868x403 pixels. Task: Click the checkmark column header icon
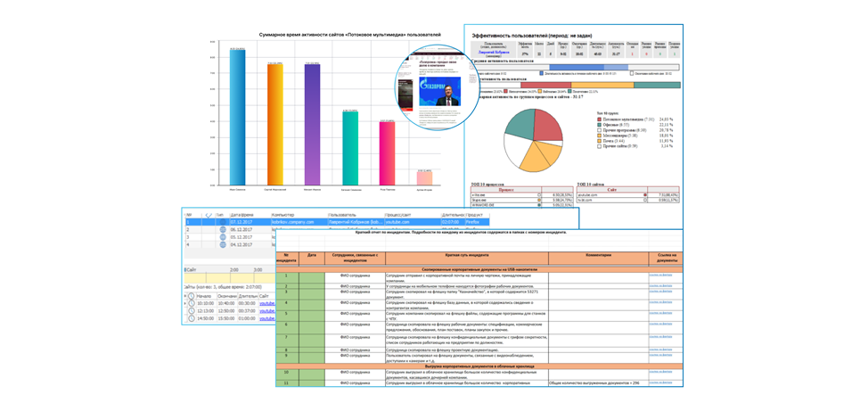(209, 216)
